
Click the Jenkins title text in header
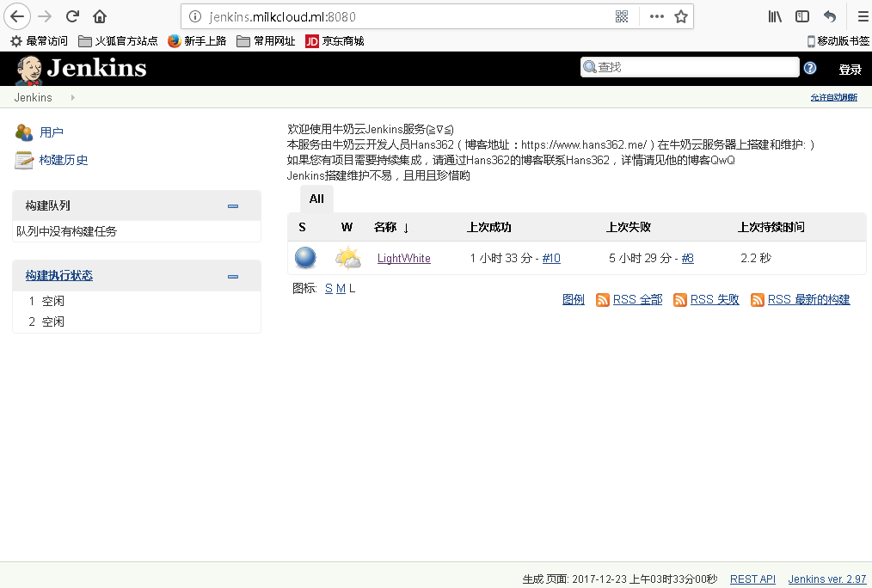(97, 69)
